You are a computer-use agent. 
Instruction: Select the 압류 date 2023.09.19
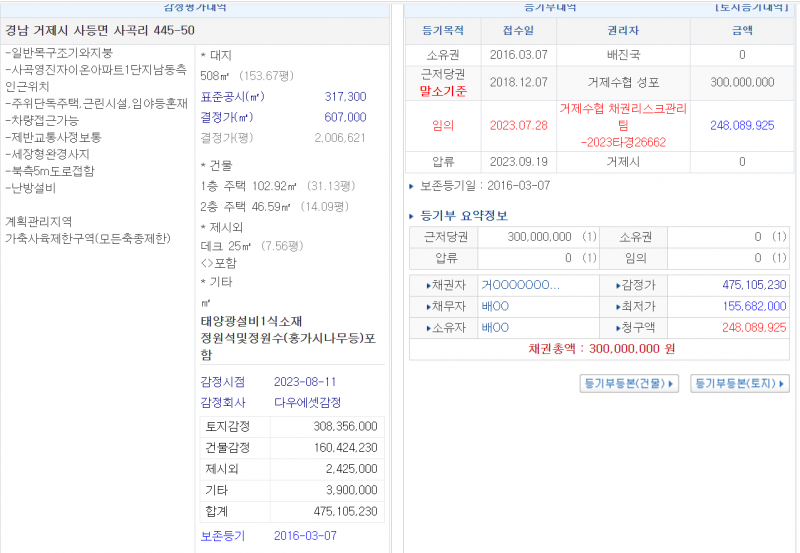518,162
